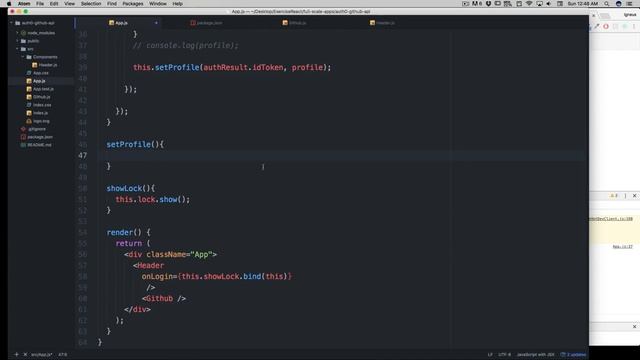Click the src/App.js path in status bar
Image resolution: width=640 pixels, height=360 pixels.
(42, 355)
